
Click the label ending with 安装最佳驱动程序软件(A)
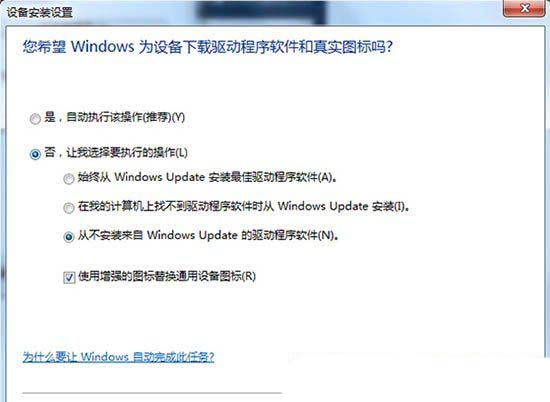click(207, 177)
